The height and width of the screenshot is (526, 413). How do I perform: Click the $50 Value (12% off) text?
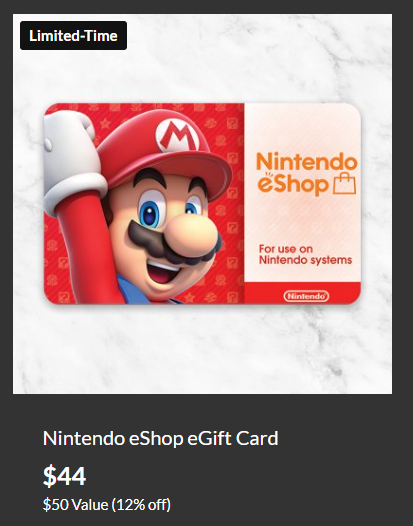(x=107, y=505)
